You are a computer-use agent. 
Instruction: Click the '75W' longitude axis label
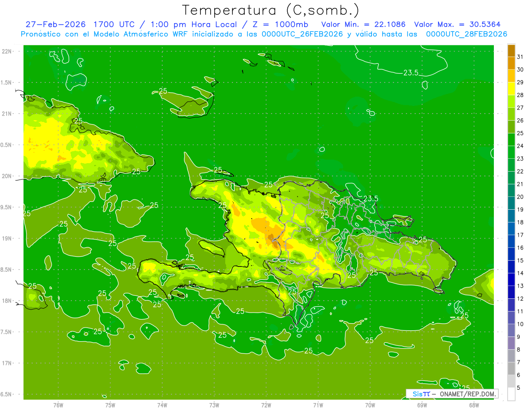click(x=110, y=405)
